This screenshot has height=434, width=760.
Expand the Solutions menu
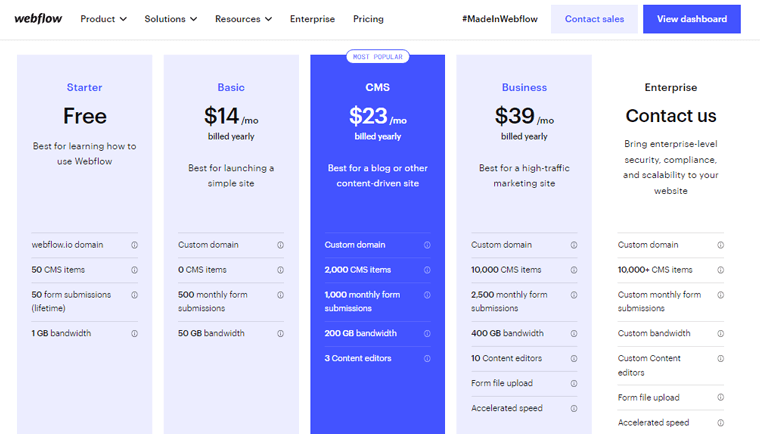171,19
